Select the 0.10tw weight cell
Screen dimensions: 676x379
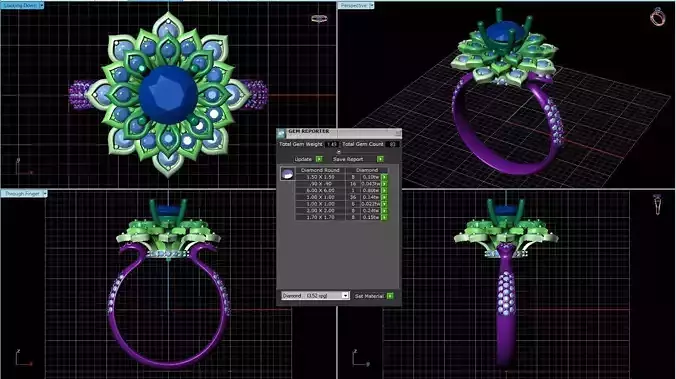(x=371, y=177)
